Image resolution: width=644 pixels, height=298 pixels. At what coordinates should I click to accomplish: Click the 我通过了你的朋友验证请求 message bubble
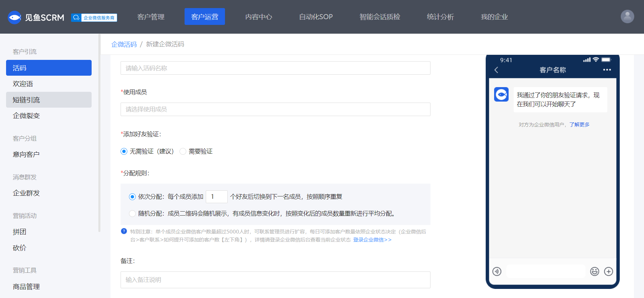(560, 100)
